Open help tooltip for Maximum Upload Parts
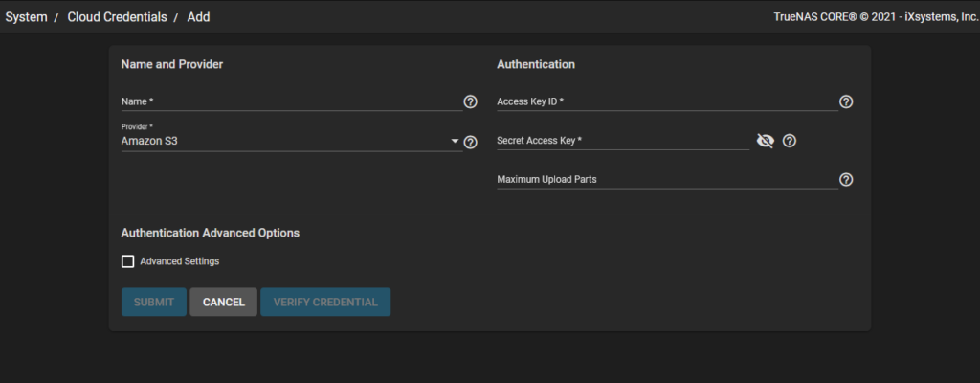 point(846,180)
